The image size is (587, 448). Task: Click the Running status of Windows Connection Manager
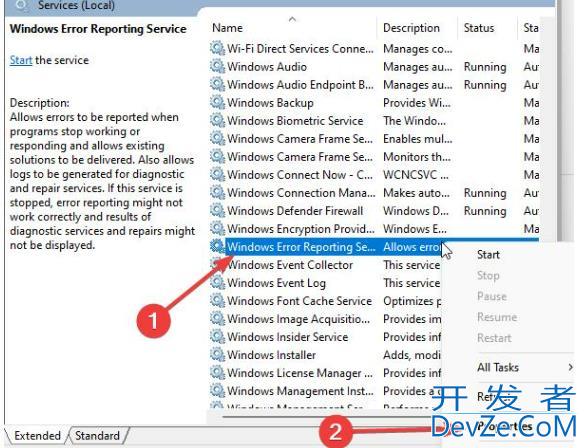pyautogui.click(x=485, y=193)
